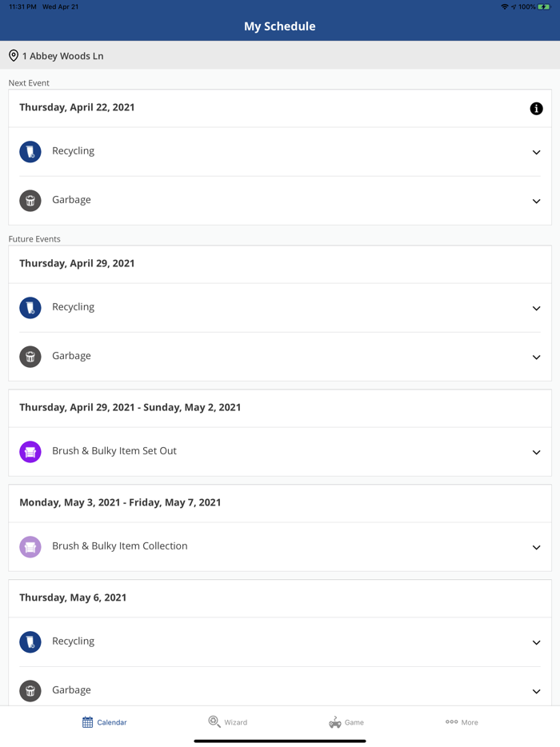Tap the Garbage icon under May 6
The height and width of the screenshot is (747, 560).
pos(30,691)
